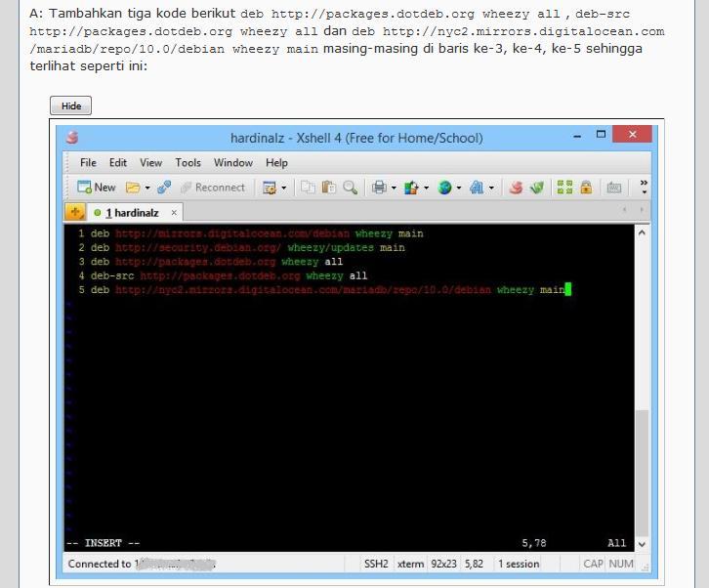Click the Paste clipboard icon

pos(329,188)
